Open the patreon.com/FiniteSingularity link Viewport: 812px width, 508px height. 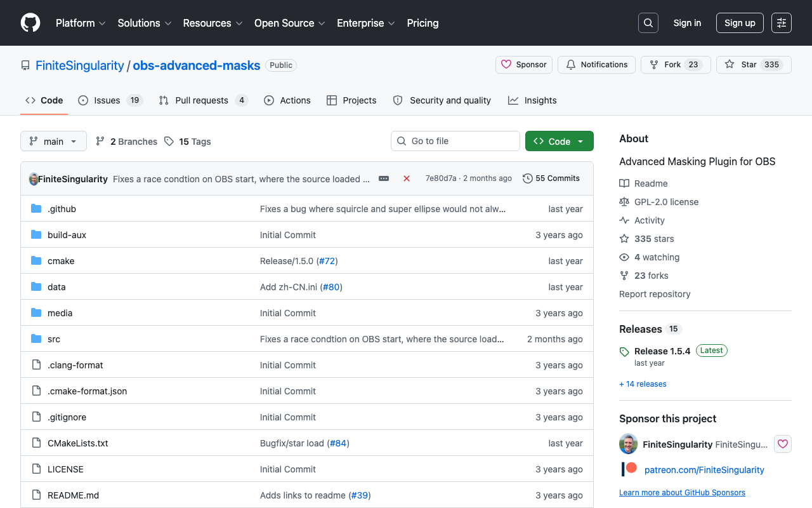tap(704, 470)
